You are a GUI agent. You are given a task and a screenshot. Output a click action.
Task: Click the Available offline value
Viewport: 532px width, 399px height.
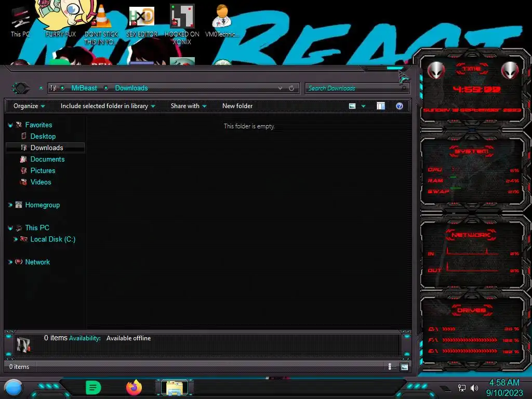[x=129, y=338]
